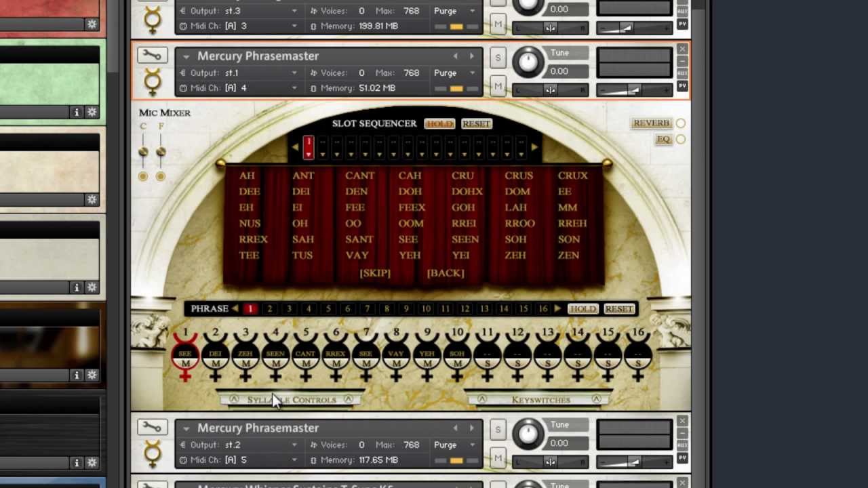This screenshot has height=488, width=868.
Task: Click the EQ button
Action: click(663, 140)
